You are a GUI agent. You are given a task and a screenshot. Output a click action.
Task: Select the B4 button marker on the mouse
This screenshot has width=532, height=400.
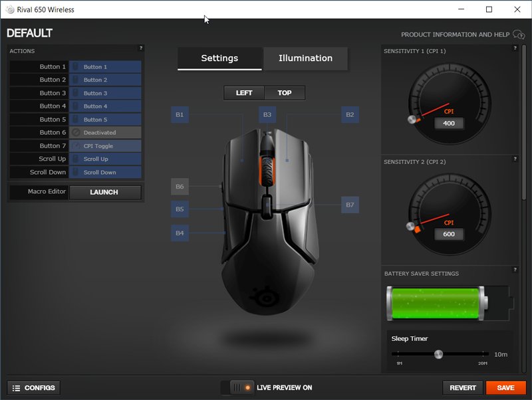[179, 233]
